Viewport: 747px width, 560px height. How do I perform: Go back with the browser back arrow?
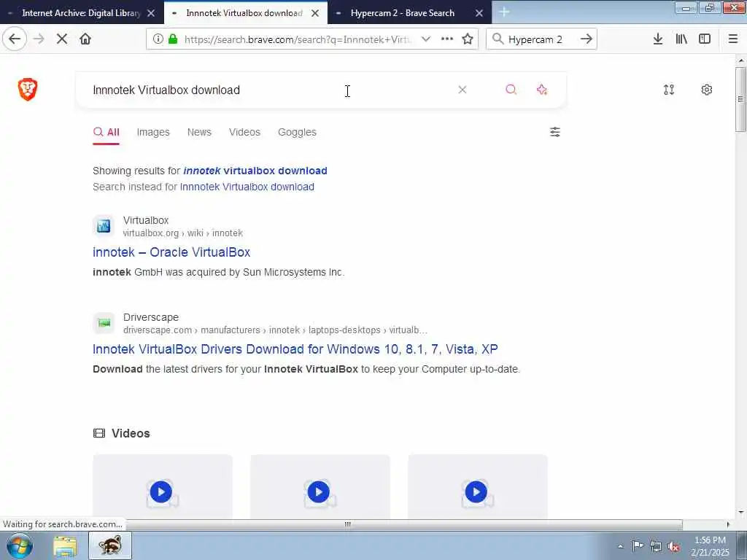pyautogui.click(x=15, y=39)
